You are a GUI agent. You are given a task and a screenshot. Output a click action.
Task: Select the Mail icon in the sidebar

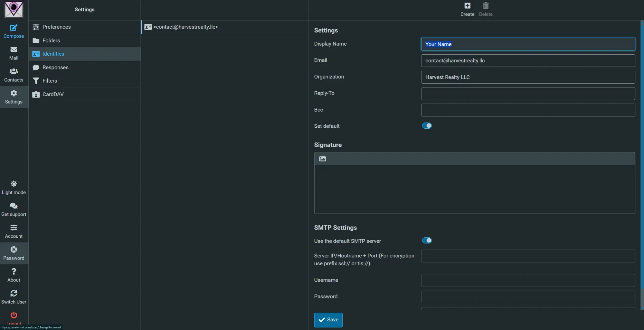[x=14, y=53]
